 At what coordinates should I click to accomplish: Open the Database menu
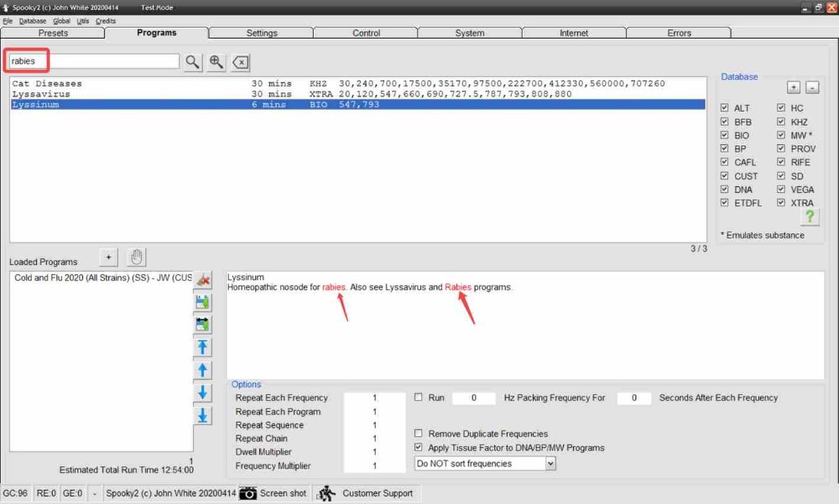[33, 20]
